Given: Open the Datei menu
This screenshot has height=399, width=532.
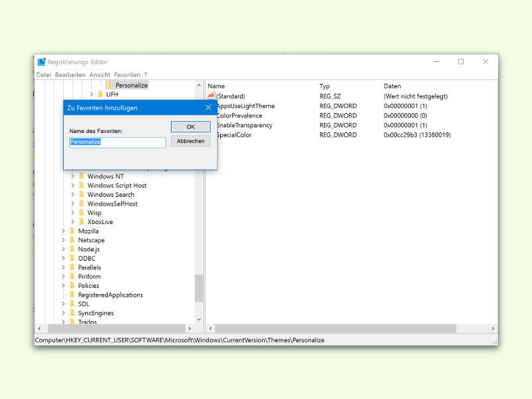Looking at the screenshot, I should pyautogui.click(x=44, y=74).
